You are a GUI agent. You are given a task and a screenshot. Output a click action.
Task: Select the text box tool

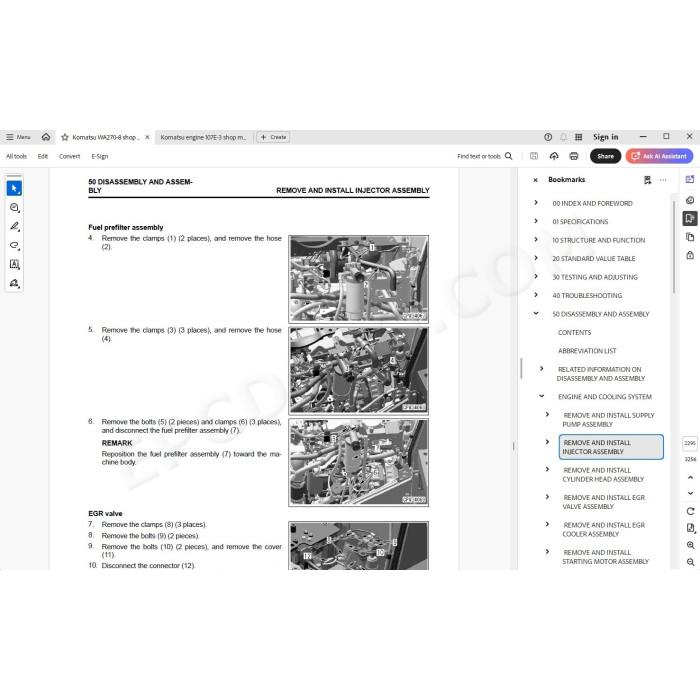point(14,264)
